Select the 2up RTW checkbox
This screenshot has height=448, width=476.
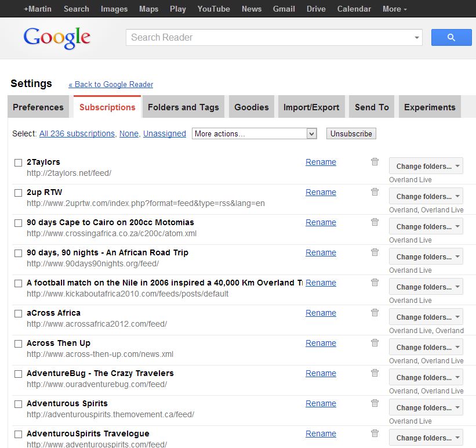[x=18, y=193]
